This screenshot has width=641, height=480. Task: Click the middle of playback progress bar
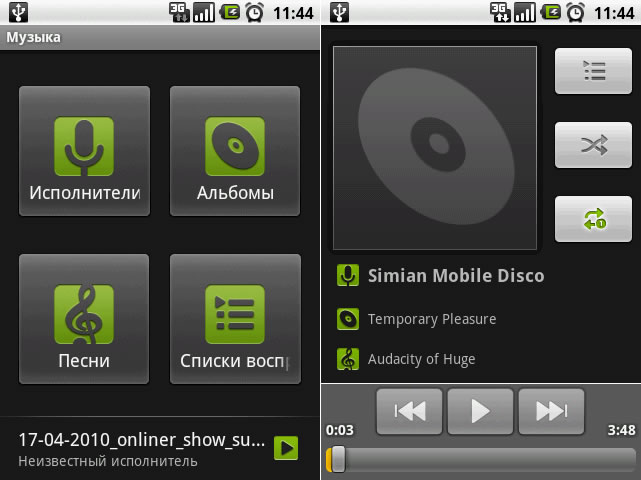tap(481, 460)
